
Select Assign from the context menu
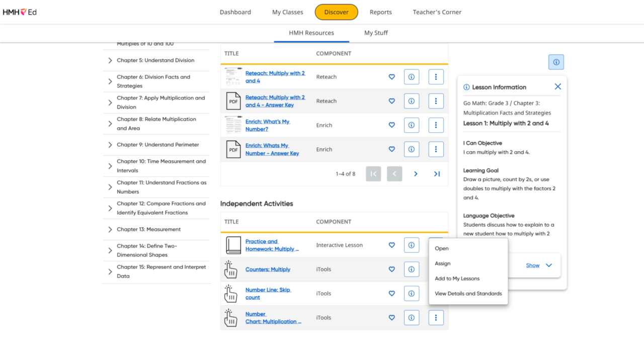pos(443,263)
